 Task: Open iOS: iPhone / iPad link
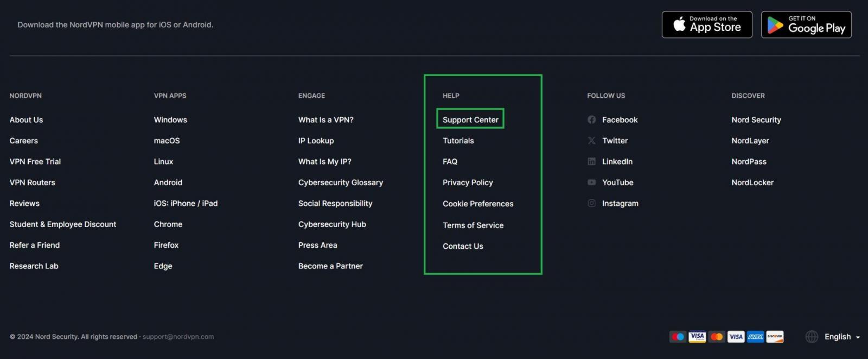tap(186, 203)
